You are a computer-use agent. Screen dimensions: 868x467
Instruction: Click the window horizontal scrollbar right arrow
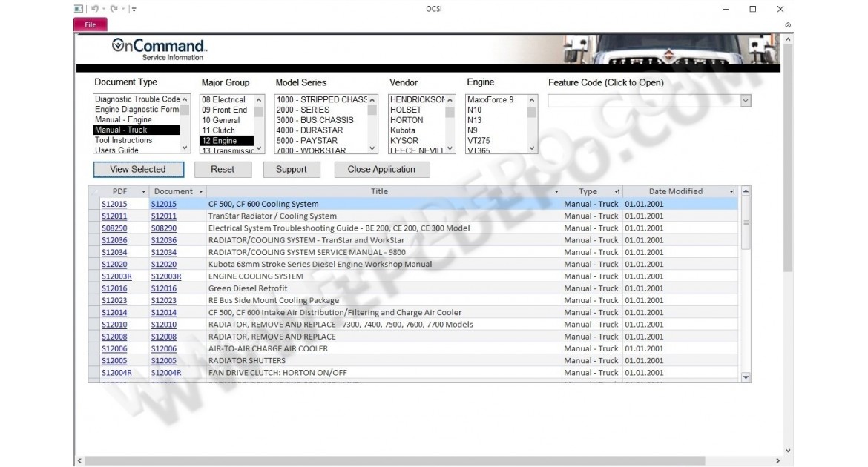[x=777, y=460]
